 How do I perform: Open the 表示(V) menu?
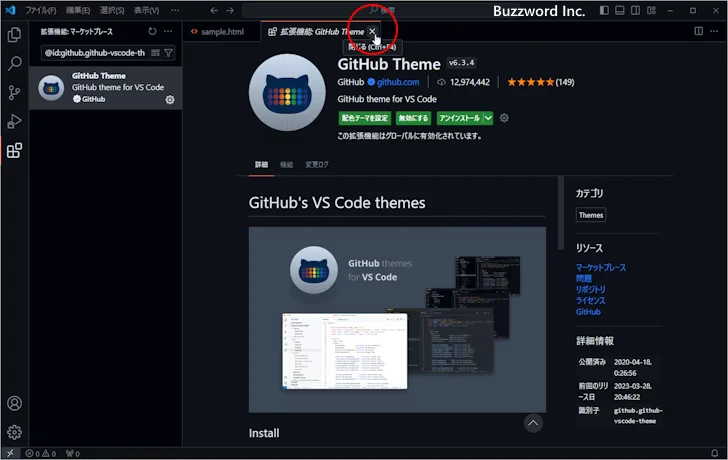click(x=146, y=10)
